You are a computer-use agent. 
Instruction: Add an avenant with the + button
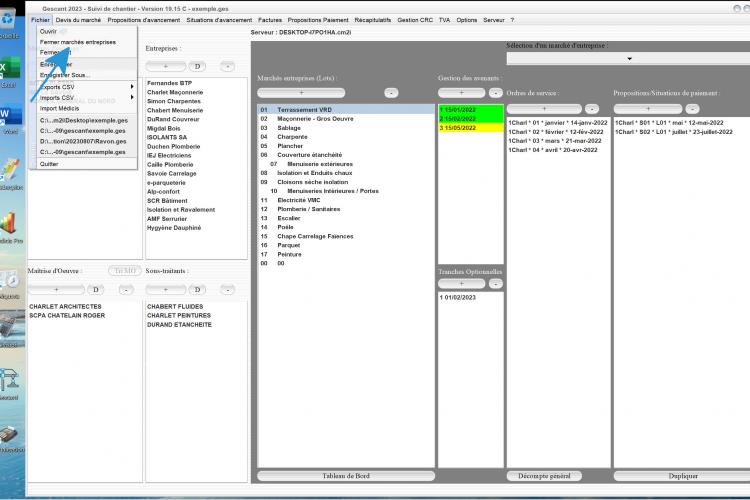[462, 93]
